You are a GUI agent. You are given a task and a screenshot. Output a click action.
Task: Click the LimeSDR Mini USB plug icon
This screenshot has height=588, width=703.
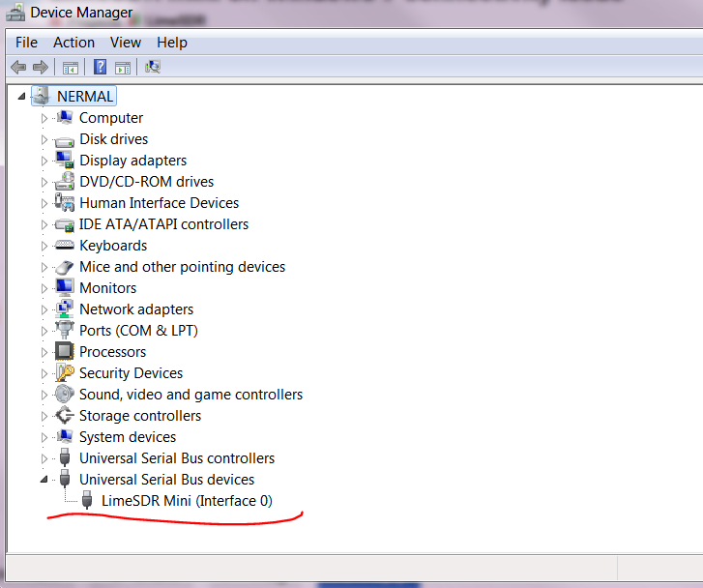[87, 500]
